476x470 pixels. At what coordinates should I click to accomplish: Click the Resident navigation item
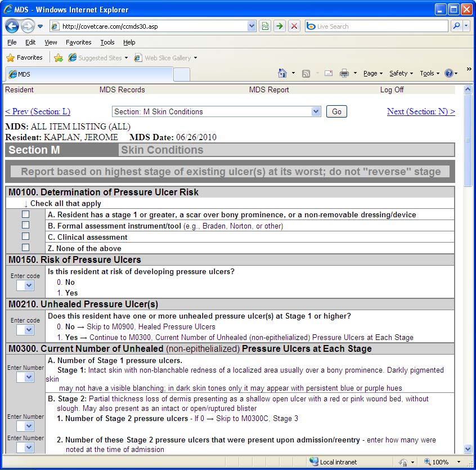[x=20, y=90]
